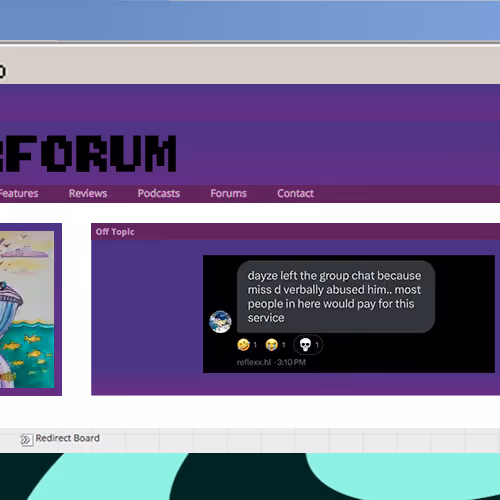Click the Redirect Board link

(67, 438)
